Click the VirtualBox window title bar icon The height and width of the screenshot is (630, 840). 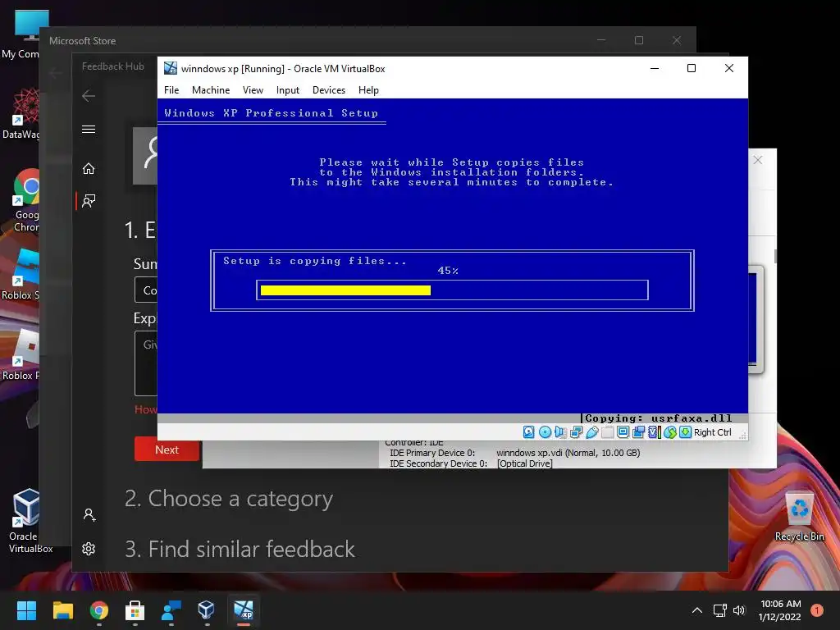coord(171,68)
